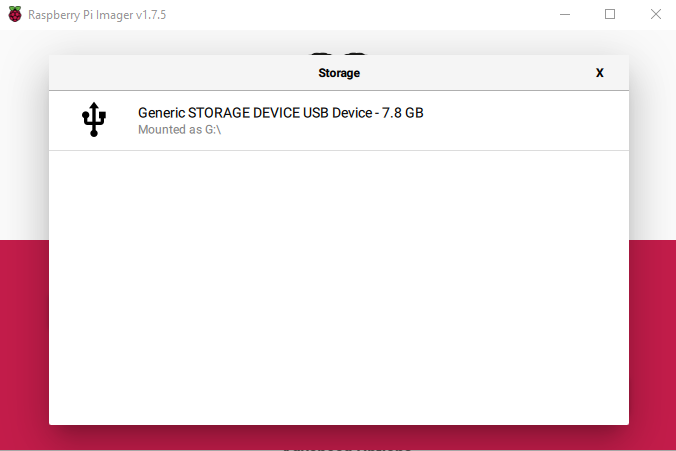Click the Storage dialog title
Viewport: 676px width, 451px height.
pyautogui.click(x=338, y=73)
